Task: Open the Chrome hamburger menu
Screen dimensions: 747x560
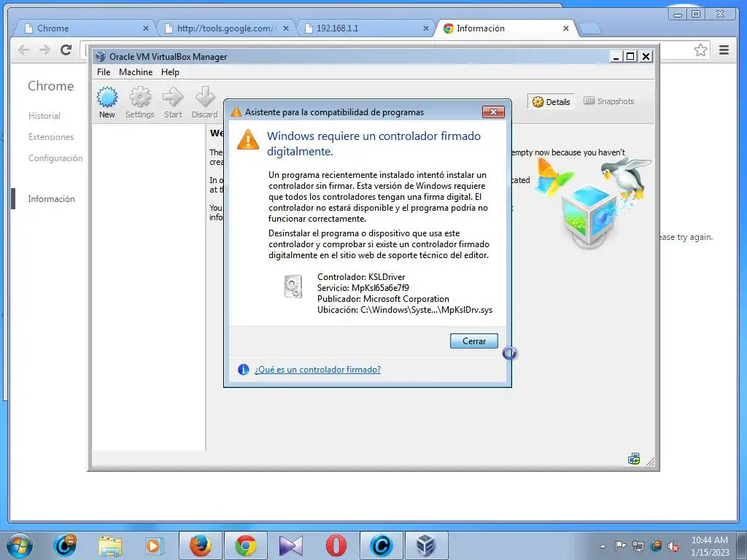Action: [724, 50]
